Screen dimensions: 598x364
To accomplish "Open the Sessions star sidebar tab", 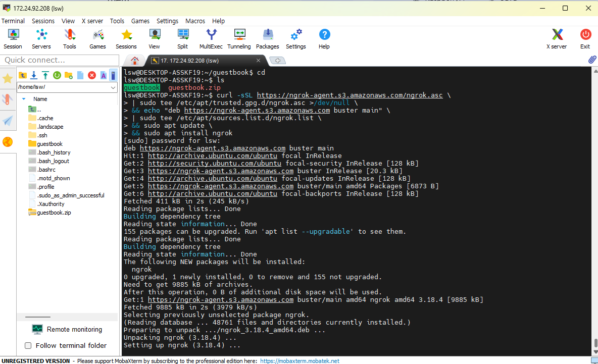I will 8,79.
